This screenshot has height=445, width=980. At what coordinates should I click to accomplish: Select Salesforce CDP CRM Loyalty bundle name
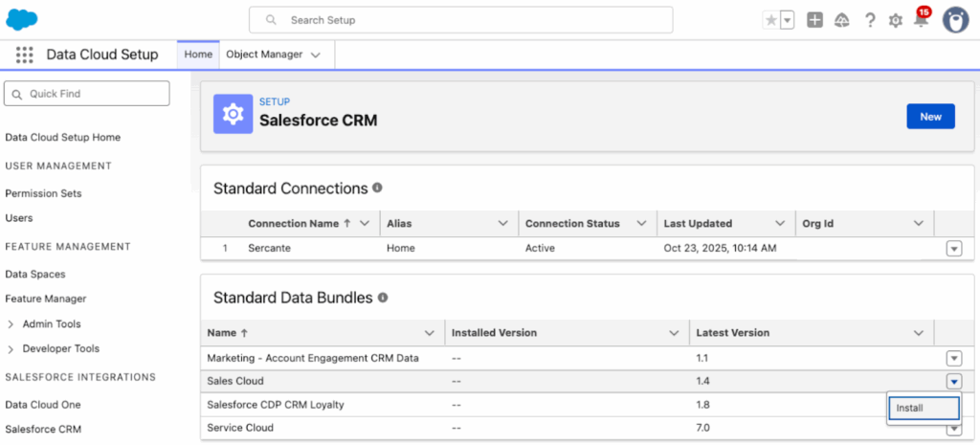tap(276, 405)
